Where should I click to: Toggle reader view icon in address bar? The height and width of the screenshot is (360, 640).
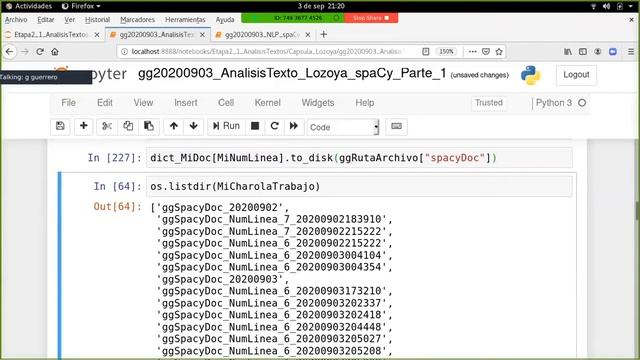(426, 51)
